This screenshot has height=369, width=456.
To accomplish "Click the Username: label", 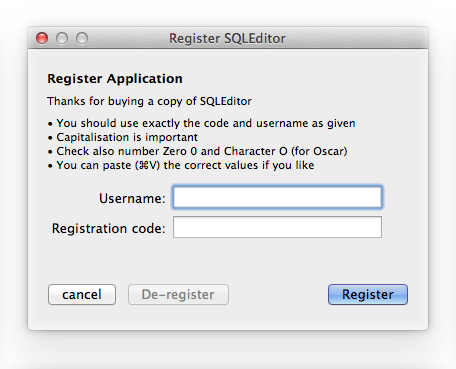I will pyautogui.click(x=132, y=198).
